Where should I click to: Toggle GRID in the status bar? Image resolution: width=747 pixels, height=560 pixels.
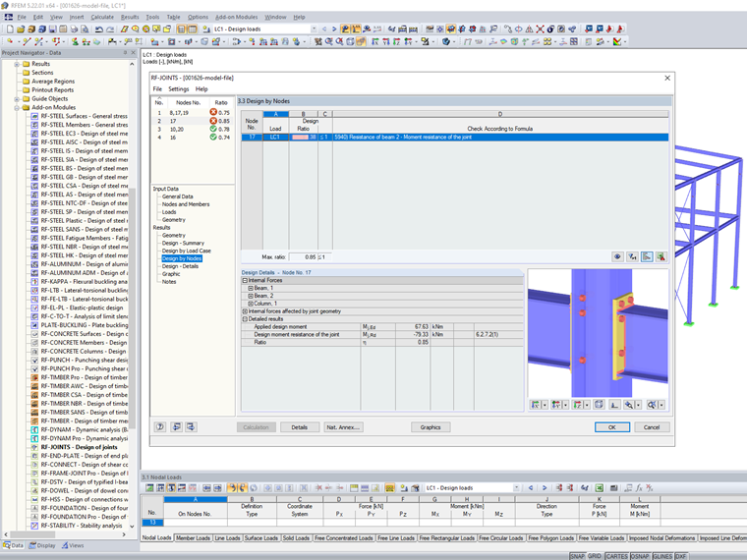tap(594, 556)
